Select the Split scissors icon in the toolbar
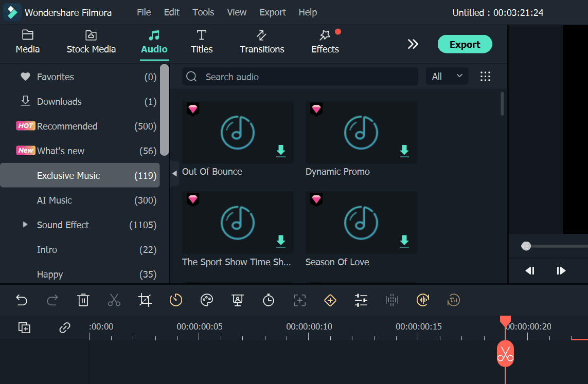588x384 pixels. click(114, 300)
